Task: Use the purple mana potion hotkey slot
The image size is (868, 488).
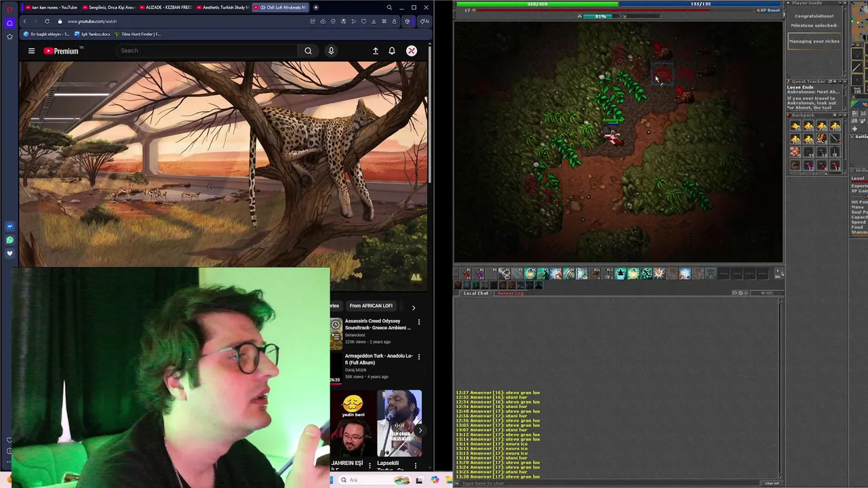Action: click(479, 273)
